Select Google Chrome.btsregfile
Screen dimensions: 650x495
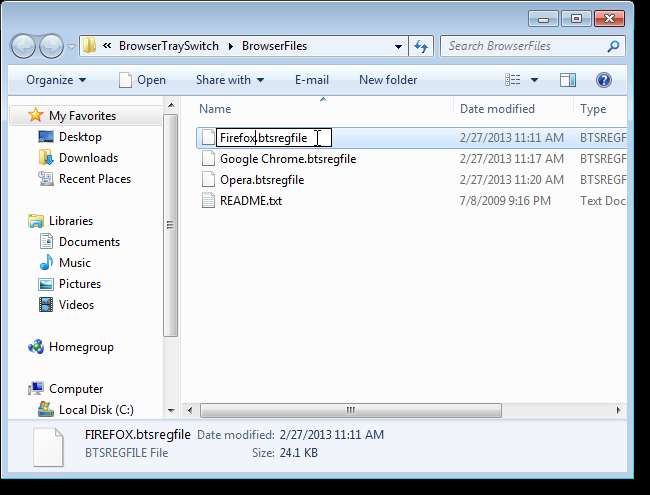click(288, 159)
